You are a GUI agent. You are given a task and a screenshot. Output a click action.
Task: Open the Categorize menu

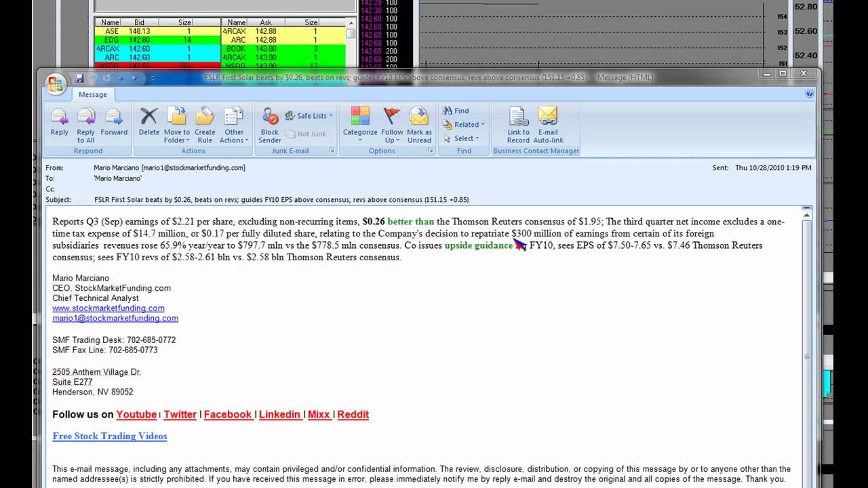coord(360,126)
